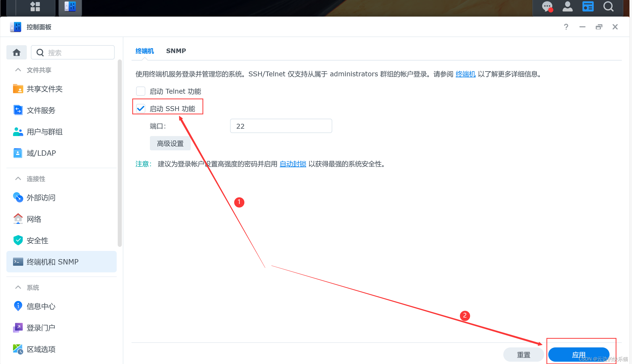Click the 高级设置 button
This screenshot has height=364, width=632.
[170, 143]
